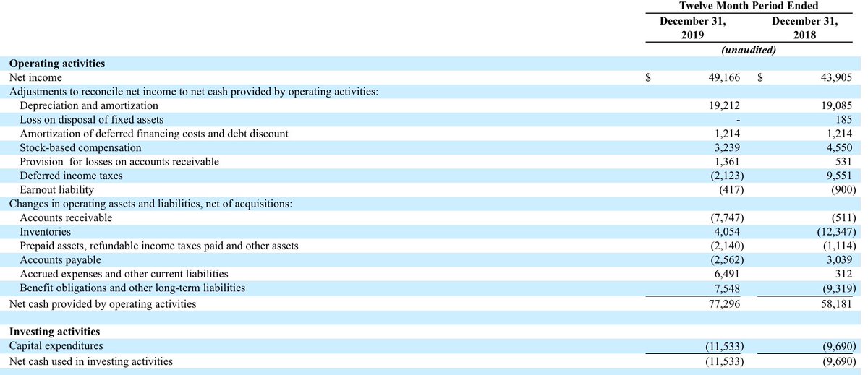Select the 'December 31, 2019' column header
Image resolution: width=868 pixels, height=375 pixels.
pyautogui.click(x=693, y=27)
